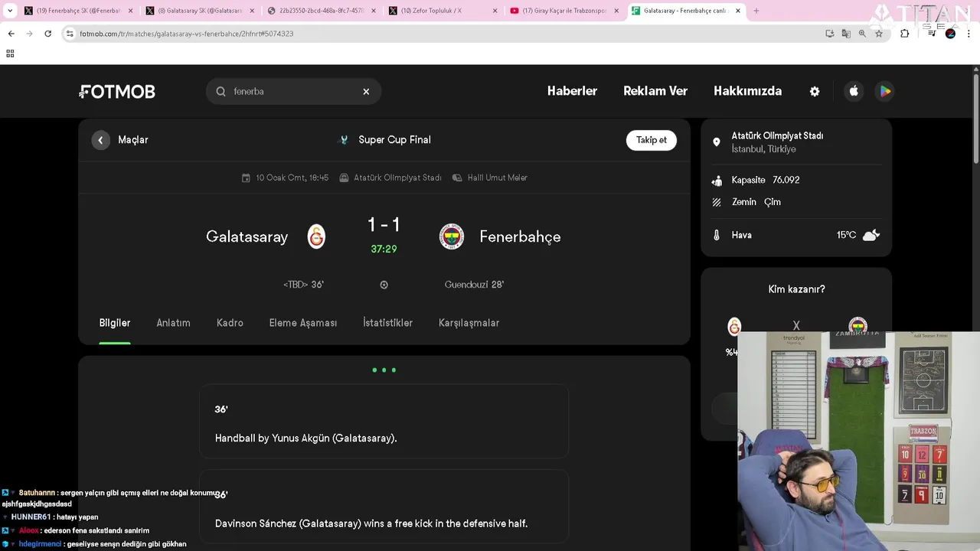
Task: Click the calendar icon beside match date
Action: (x=246, y=178)
